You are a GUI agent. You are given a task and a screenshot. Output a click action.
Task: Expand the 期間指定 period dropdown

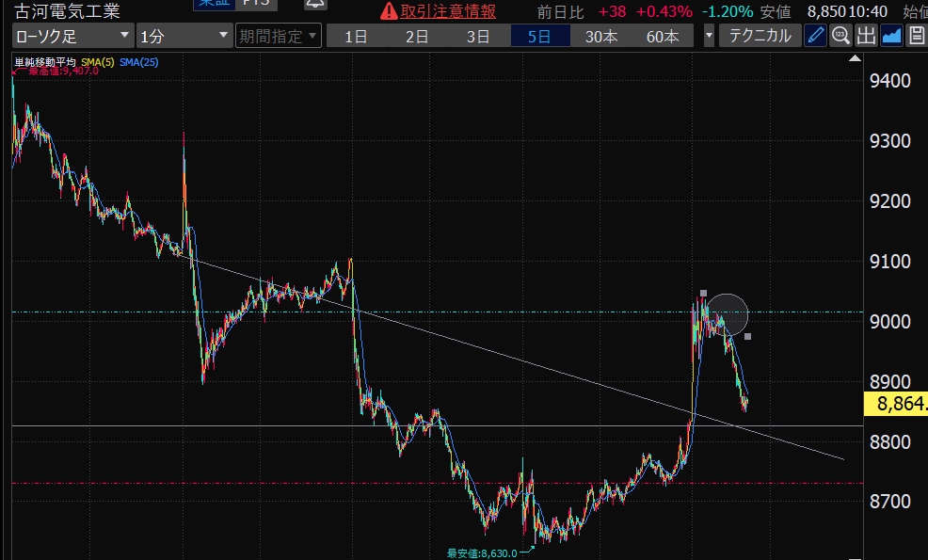(x=278, y=37)
